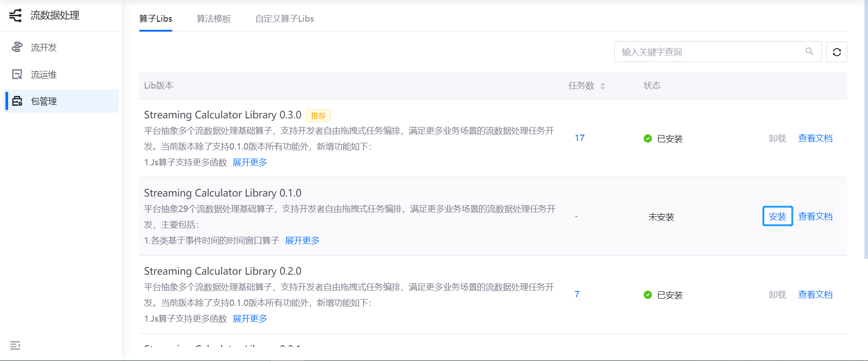
Task: Click the 未安装 status text
Action: [x=661, y=217]
